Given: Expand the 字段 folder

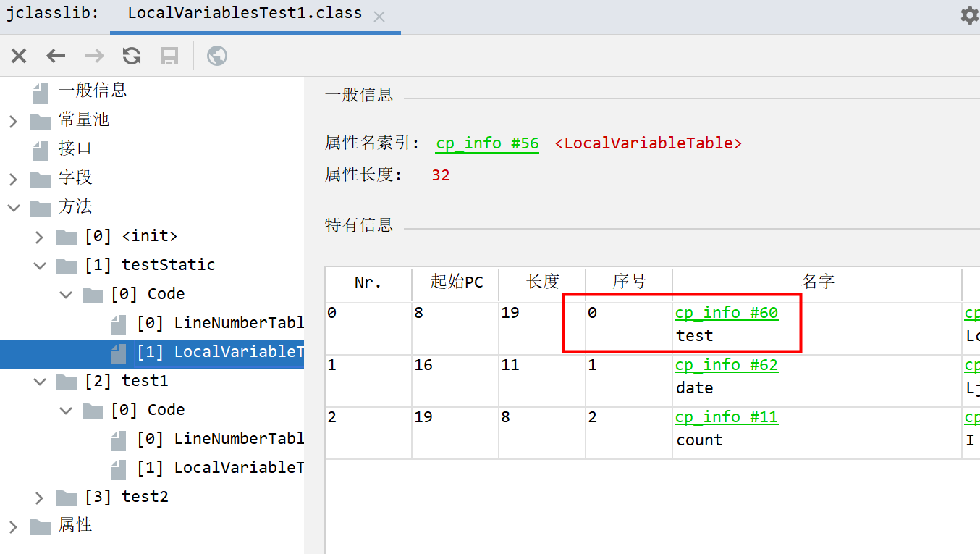Looking at the screenshot, I should (13, 179).
